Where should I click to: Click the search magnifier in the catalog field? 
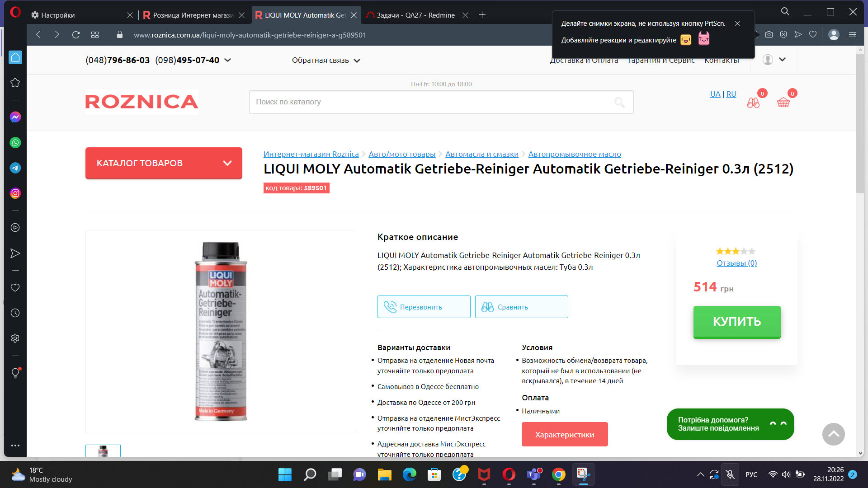[619, 103]
